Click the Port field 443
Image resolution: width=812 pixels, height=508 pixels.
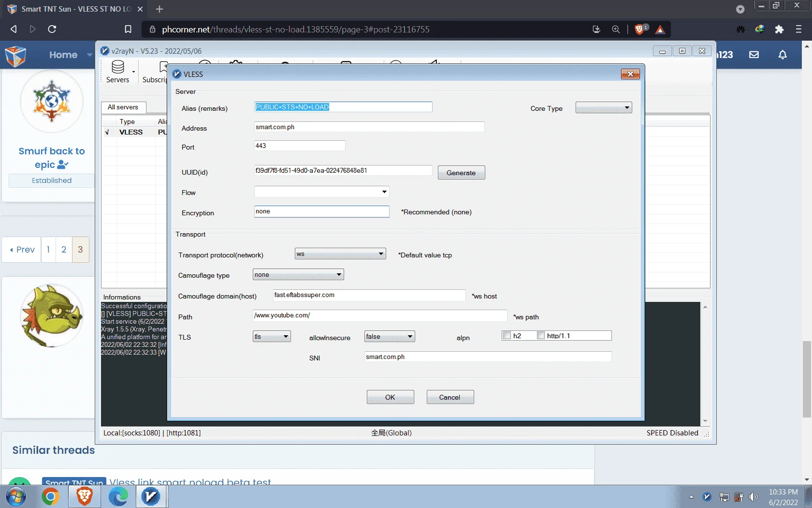coord(300,146)
